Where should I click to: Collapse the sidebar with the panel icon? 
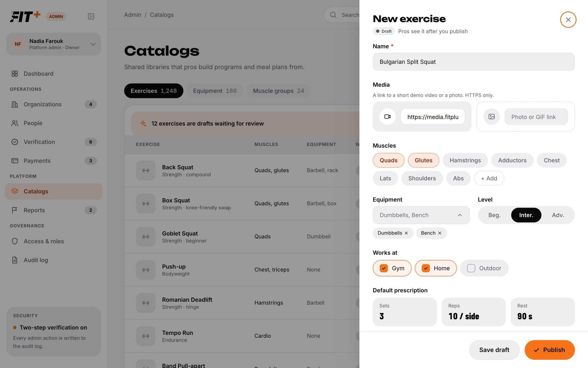(x=91, y=16)
